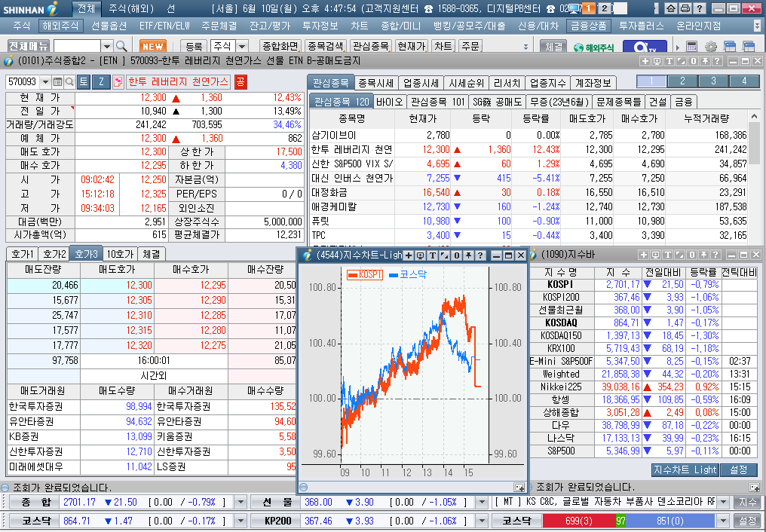Click the 0 icon in 지수차트 window title
The height and width of the screenshot is (532, 766).
click(456, 255)
